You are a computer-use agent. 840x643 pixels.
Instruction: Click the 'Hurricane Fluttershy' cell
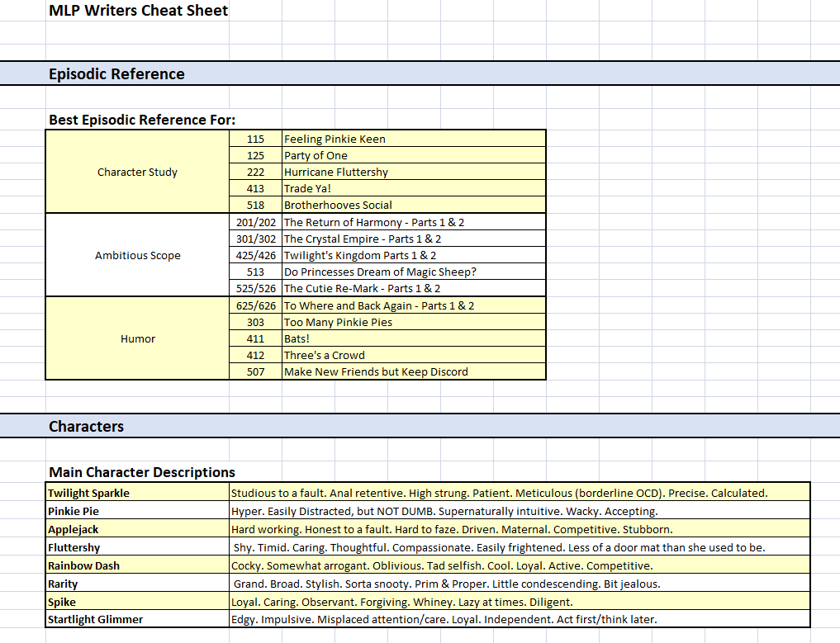click(414, 172)
